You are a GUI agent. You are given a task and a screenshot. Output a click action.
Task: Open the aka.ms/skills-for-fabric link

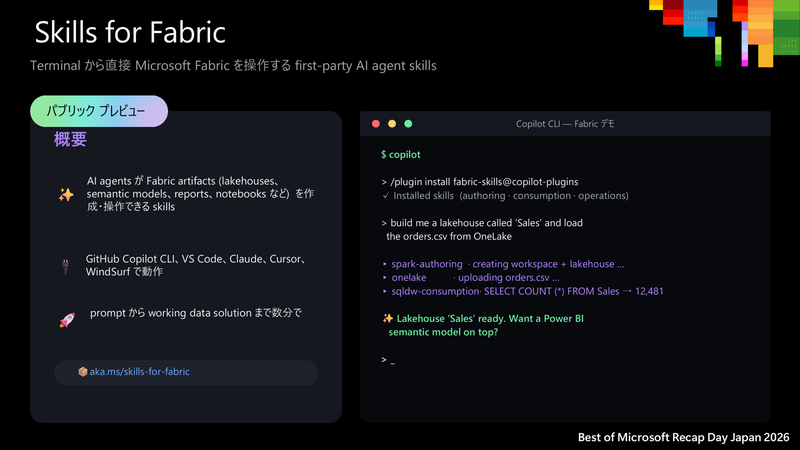(x=139, y=372)
